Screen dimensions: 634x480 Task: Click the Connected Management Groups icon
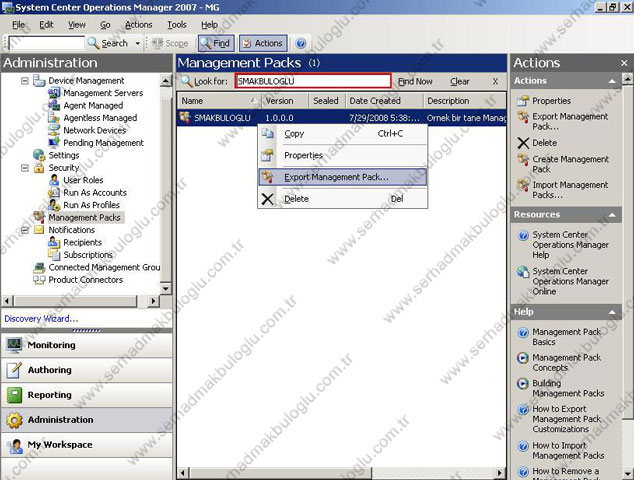coord(39,267)
